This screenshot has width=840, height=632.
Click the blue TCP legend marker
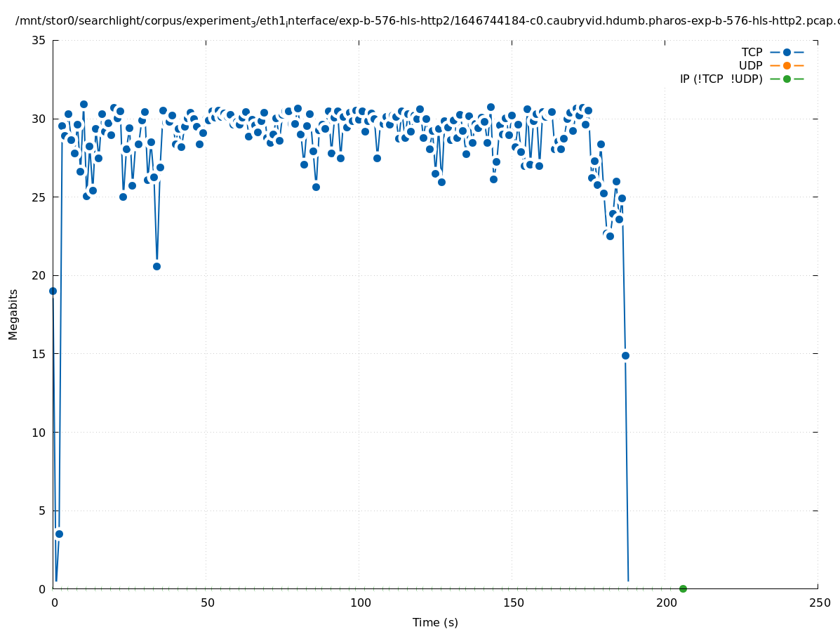787,53
